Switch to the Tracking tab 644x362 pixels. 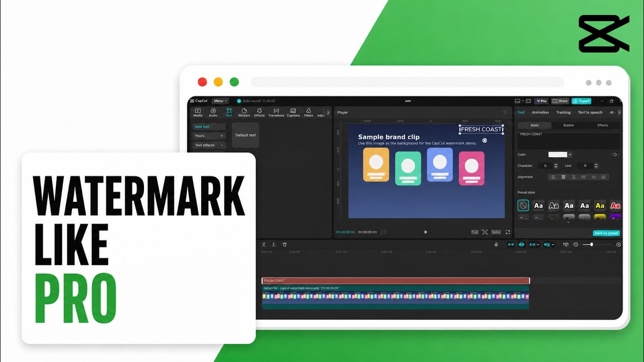563,112
